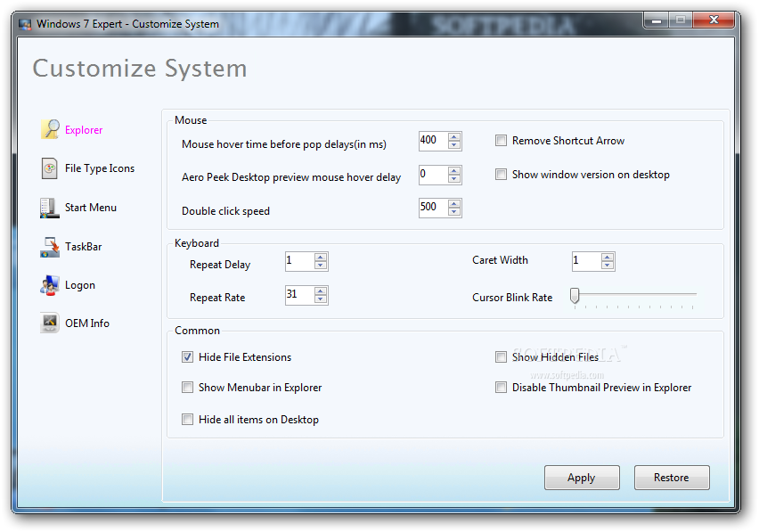The image size is (759, 532).
Task: Decrease Repeat Delay with down arrow
Action: pos(321,266)
